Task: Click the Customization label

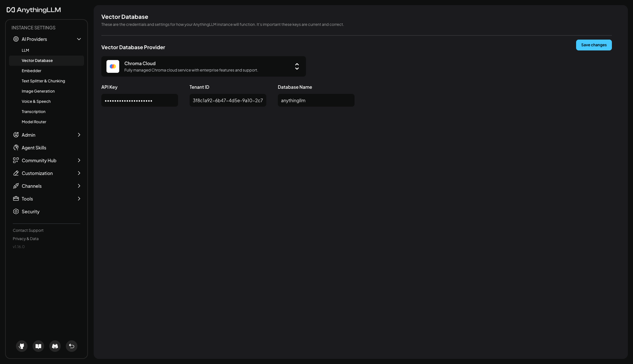Action: click(37, 173)
